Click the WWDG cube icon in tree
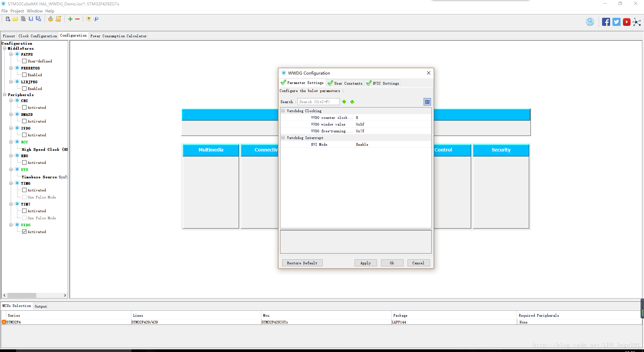644x352 pixels. [17, 225]
